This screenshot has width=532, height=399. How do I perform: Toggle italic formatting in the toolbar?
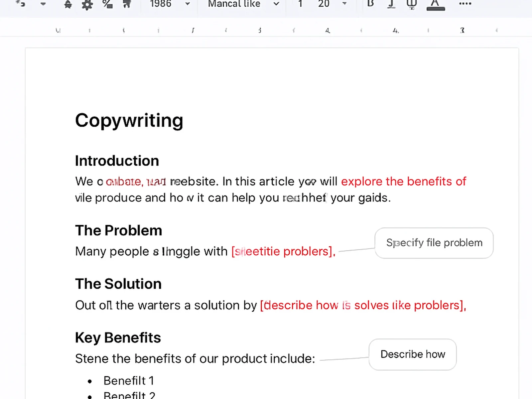point(391,4)
